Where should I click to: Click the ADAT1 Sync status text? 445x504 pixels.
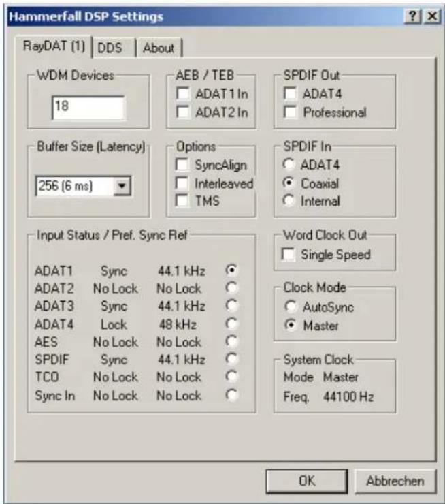click(x=114, y=271)
